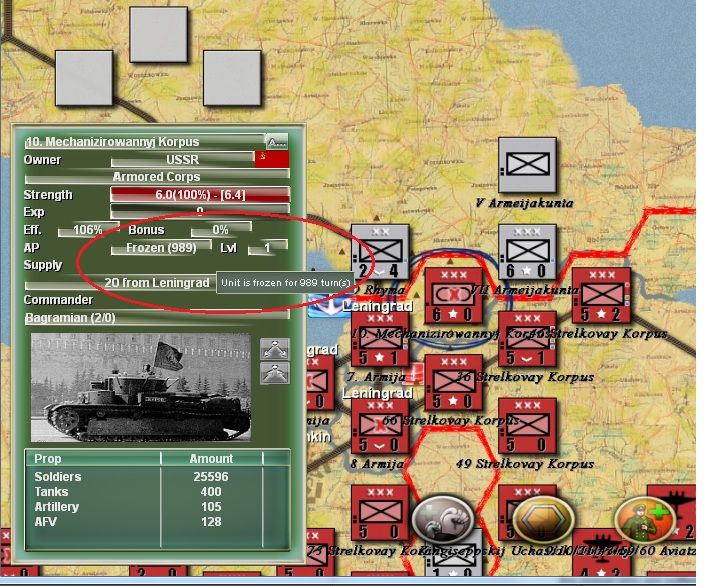Select the 73 Strelkovay Korpus counter

[x=379, y=513]
